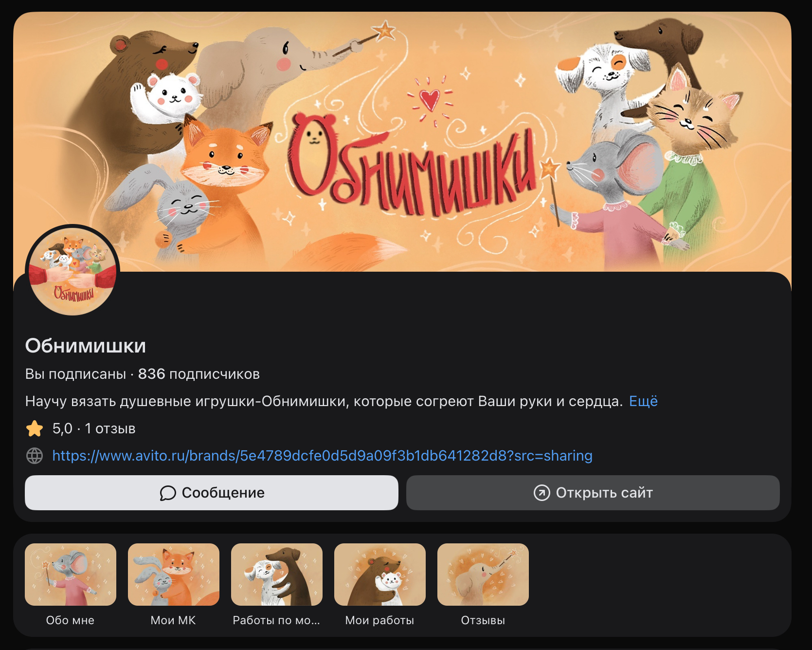Expand description with the Ещё link
Viewport: 812px width, 650px height.
click(643, 401)
